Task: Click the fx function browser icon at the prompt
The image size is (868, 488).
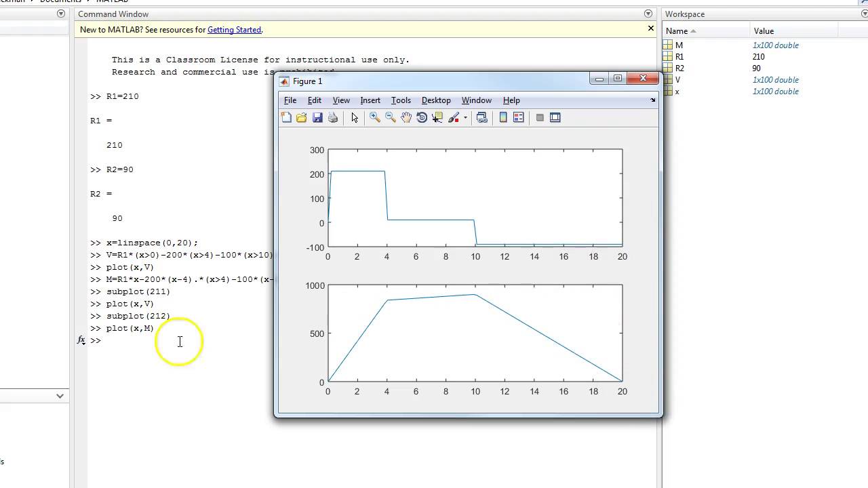Action: point(81,340)
